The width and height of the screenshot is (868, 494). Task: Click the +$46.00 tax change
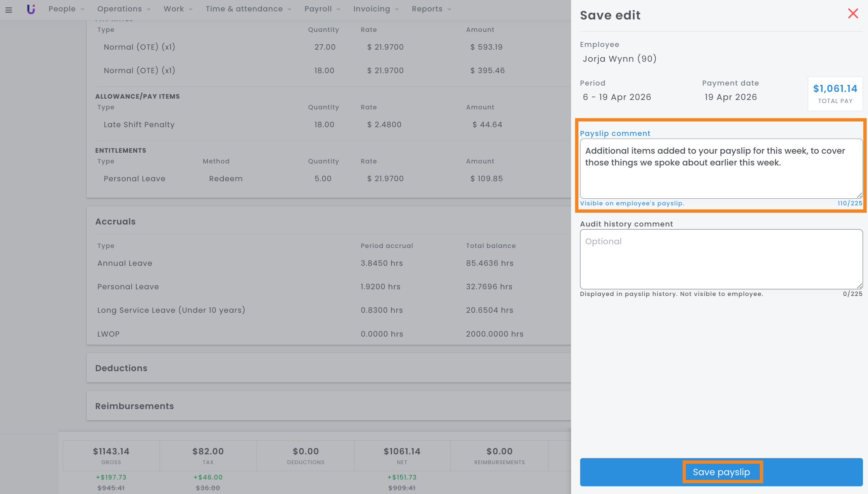click(x=208, y=477)
